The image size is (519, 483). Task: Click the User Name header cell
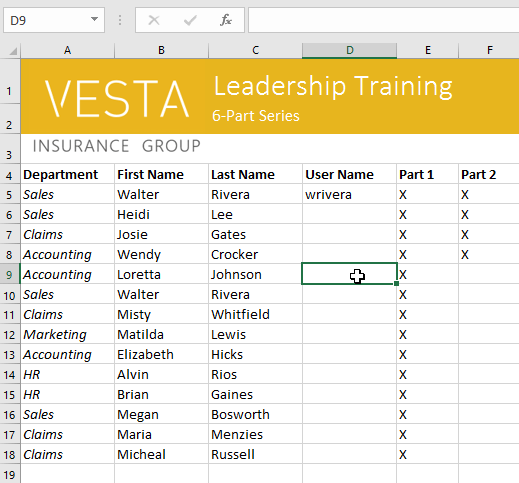(349, 174)
